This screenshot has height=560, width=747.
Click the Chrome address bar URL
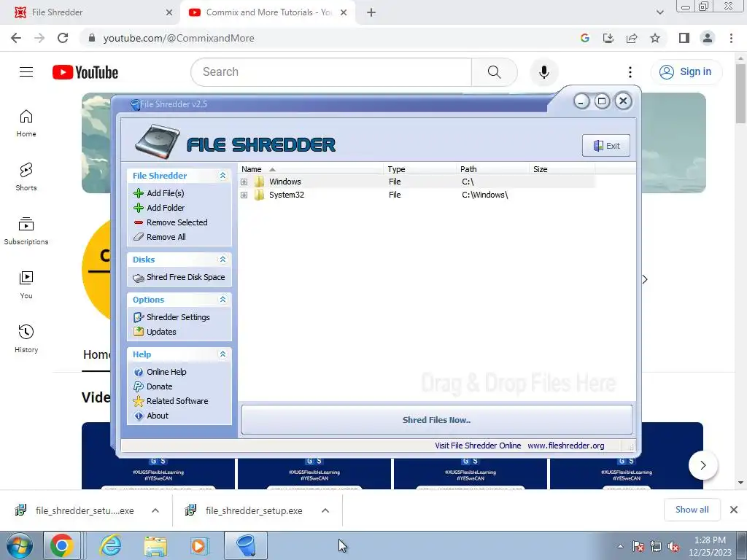[179, 38]
